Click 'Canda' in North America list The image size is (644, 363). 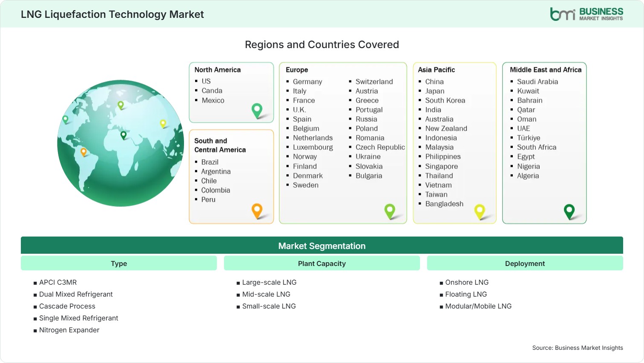click(x=212, y=91)
